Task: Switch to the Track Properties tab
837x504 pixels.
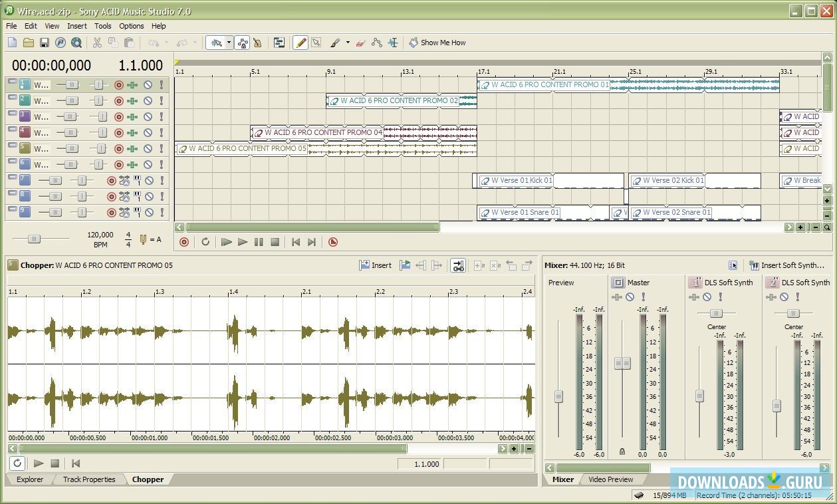Action: pos(89,479)
